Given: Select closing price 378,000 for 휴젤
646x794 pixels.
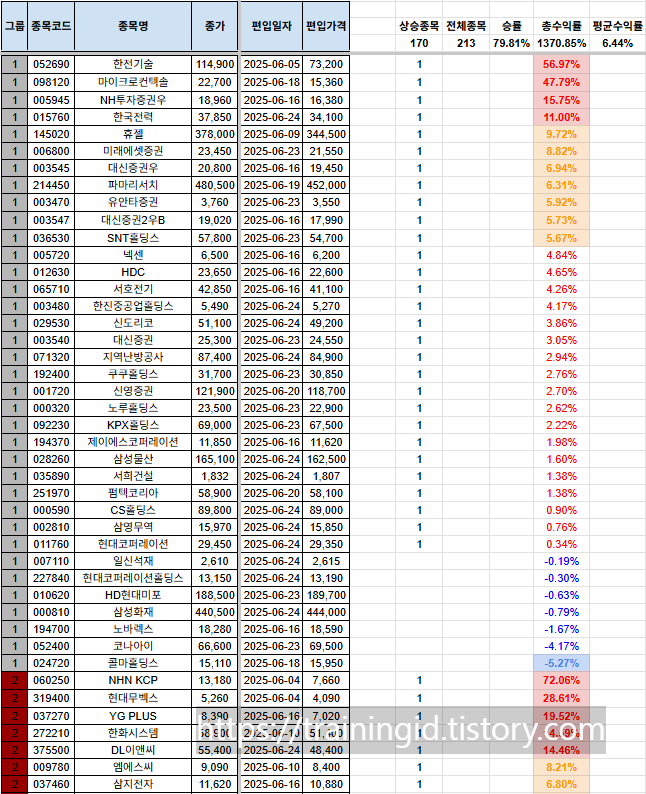Looking at the screenshot, I should click(x=215, y=134).
